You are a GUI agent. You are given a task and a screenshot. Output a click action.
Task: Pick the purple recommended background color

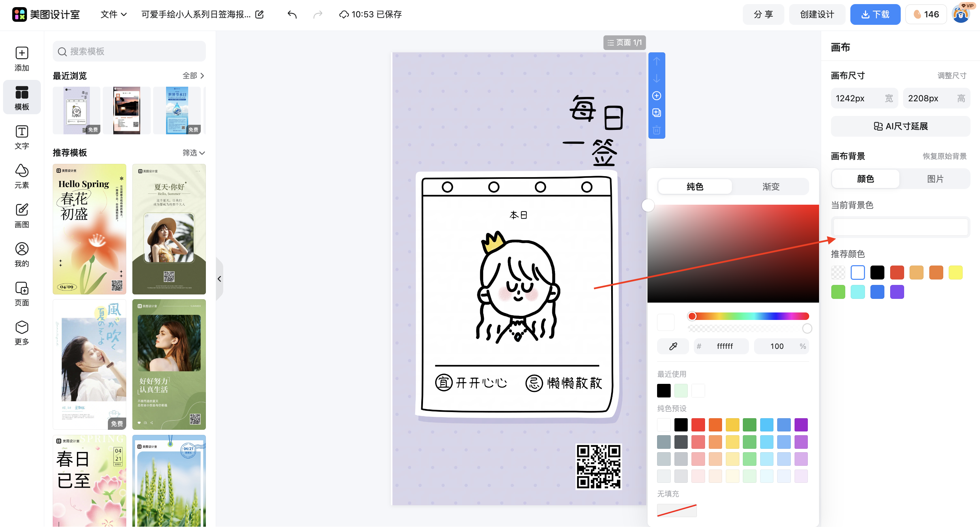pos(897,292)
